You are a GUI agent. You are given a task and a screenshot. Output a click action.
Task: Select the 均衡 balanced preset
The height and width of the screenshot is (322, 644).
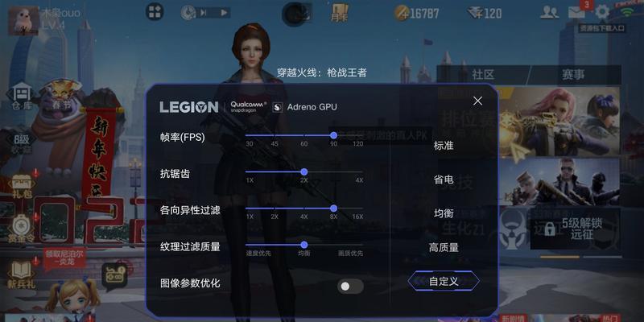(x=444, y=213)
